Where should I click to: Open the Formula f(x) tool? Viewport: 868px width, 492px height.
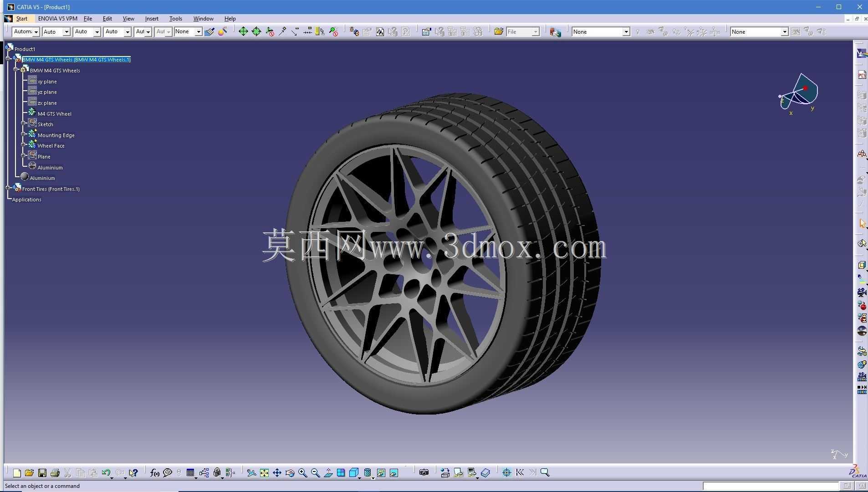pos(154,473)
